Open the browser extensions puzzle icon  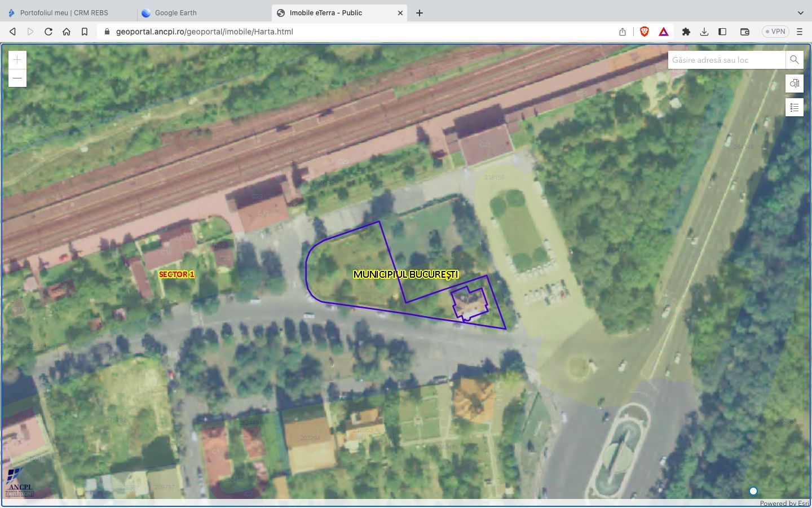[x=686, y=32]
